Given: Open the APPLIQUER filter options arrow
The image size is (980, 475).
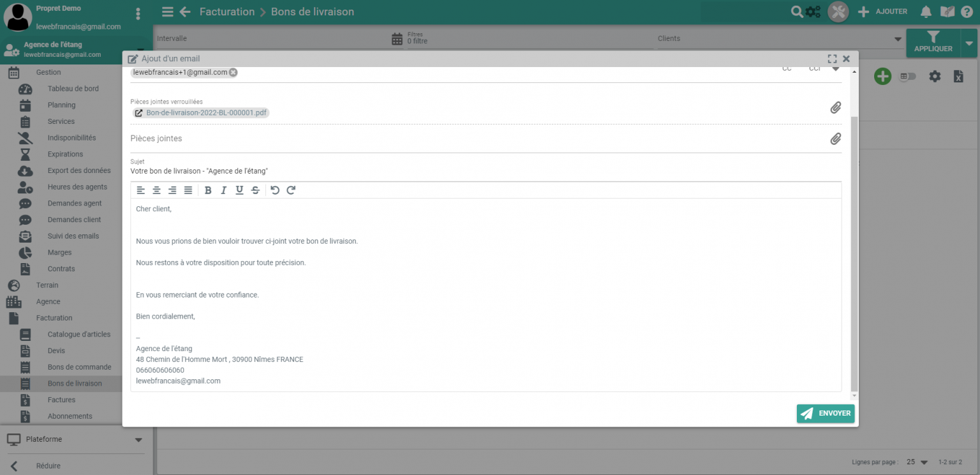Looking at the screenshot, I should point(969,43).
